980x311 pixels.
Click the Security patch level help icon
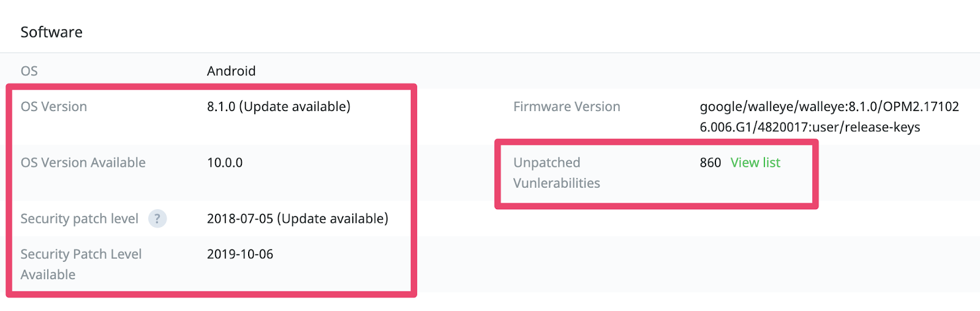tap(157, 218)
